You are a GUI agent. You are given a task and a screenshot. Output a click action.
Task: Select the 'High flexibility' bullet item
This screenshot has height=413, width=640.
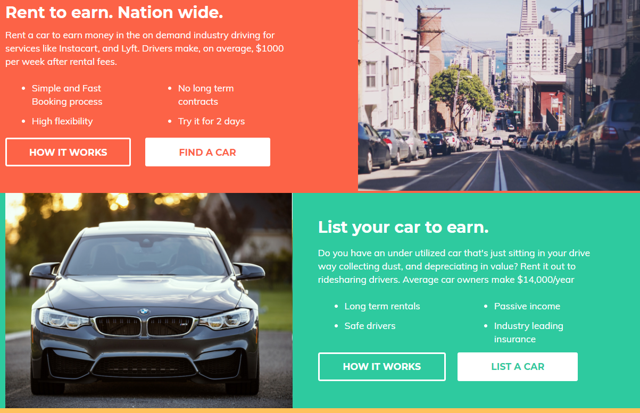tap(62, 121)
